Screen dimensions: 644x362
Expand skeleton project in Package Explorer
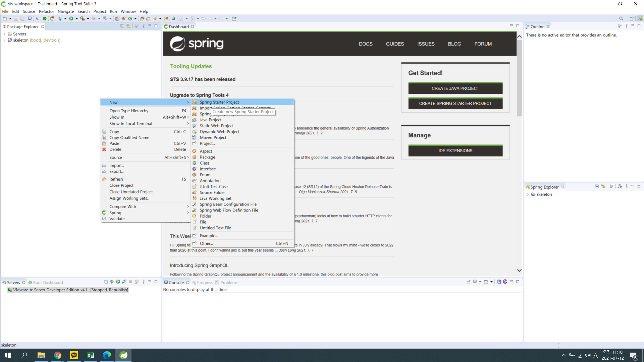(x=4, y=40)
